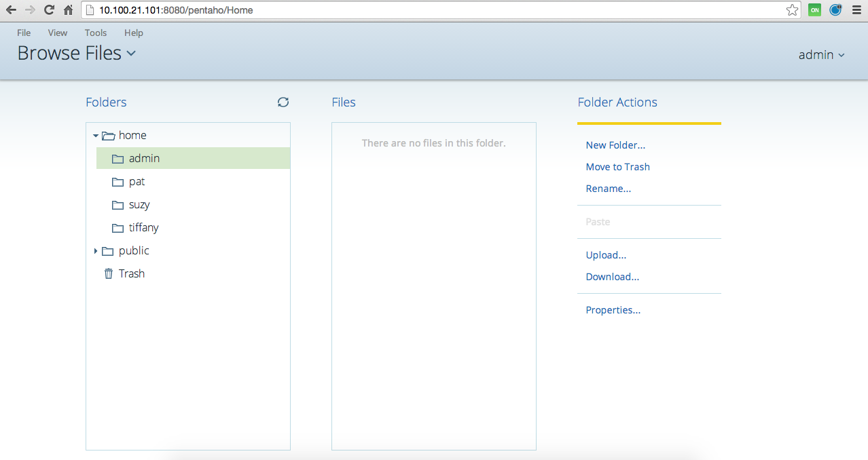This screenshot has height=460, width=868.
Task: Click the Trash can icon
Action: click(x=109, y=273)
